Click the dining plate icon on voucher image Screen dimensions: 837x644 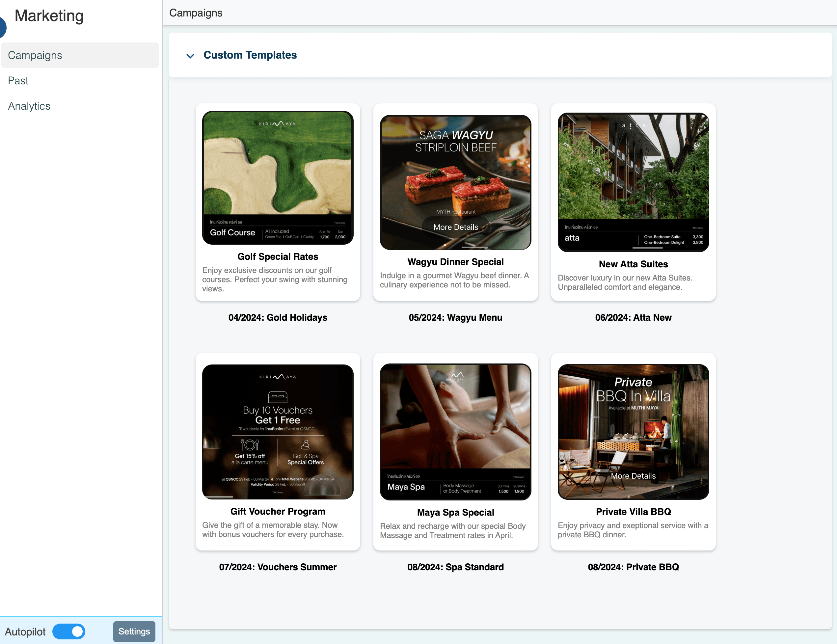[x=250, y=445]
